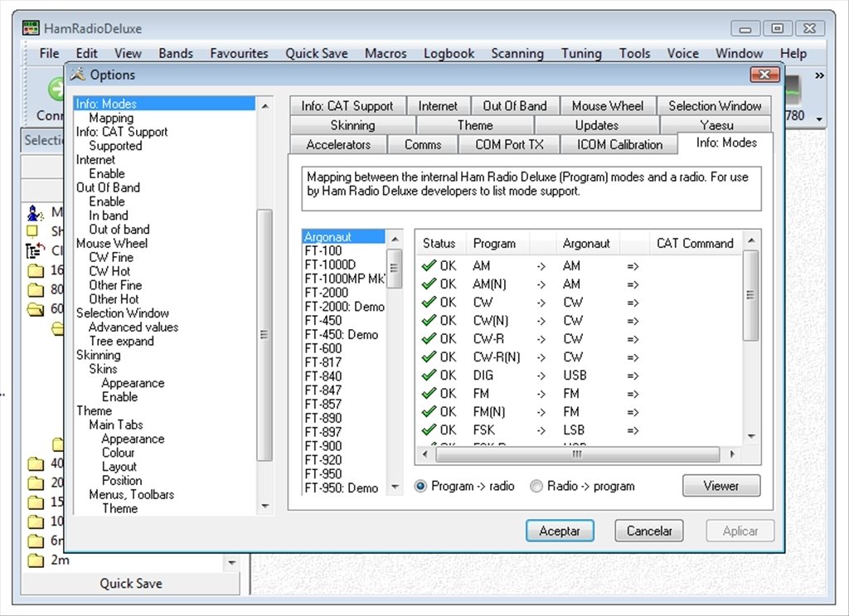Click the green check icon beside AM row
The image size is (849, 616).
pyautogui.click(x=429, y=266)
